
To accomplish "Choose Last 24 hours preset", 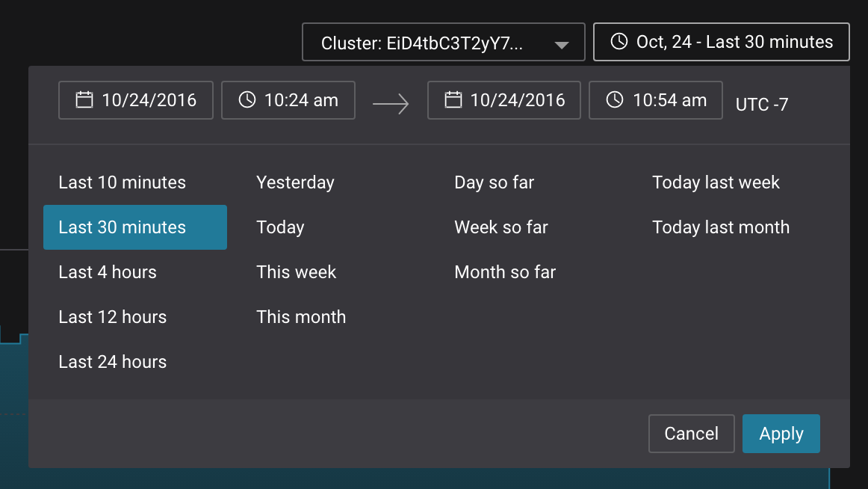I will (x=113, y=362).
